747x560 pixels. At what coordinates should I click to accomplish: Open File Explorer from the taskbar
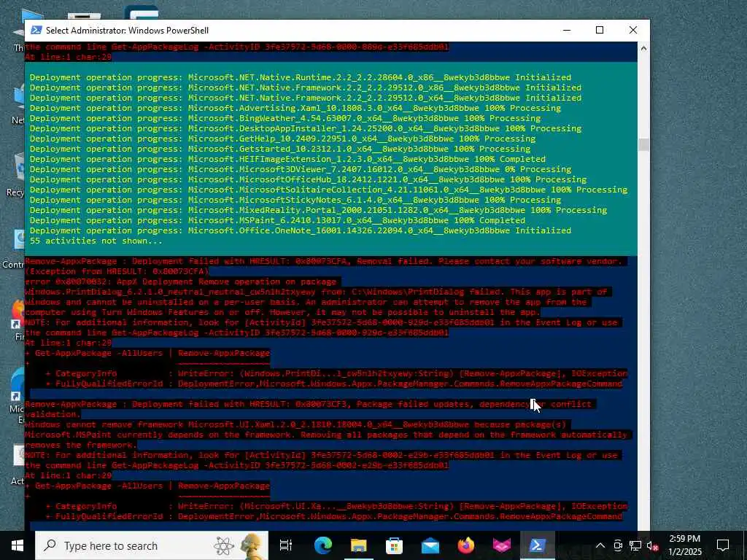click(358, 545)
